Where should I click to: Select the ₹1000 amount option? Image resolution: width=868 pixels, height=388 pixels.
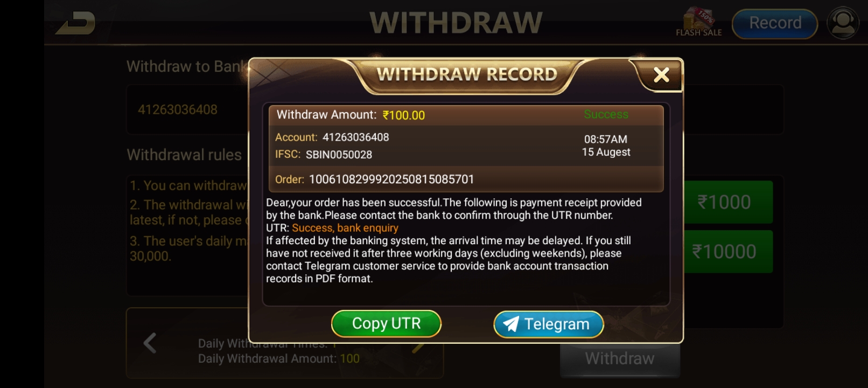(725, 202)
